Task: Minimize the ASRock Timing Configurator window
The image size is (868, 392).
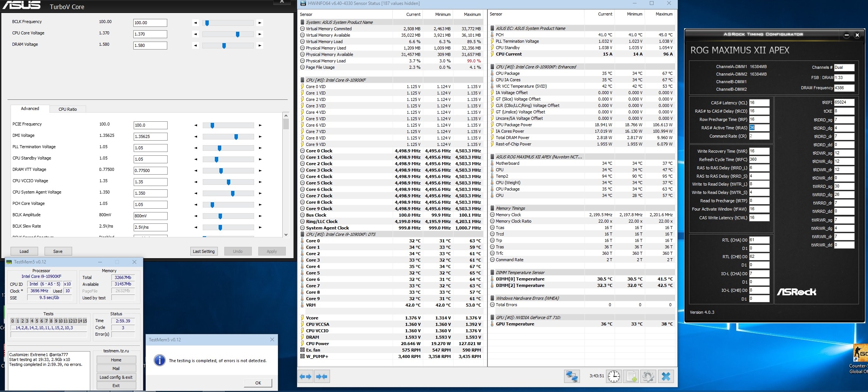Action: tap(846, 35)
